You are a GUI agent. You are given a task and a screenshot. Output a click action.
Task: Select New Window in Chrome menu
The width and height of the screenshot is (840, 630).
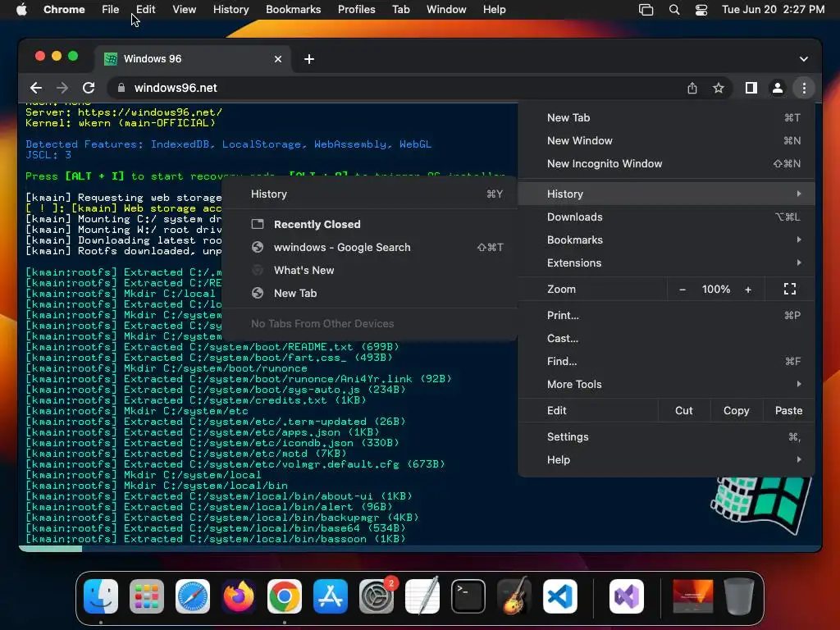[x=666, y=141]
